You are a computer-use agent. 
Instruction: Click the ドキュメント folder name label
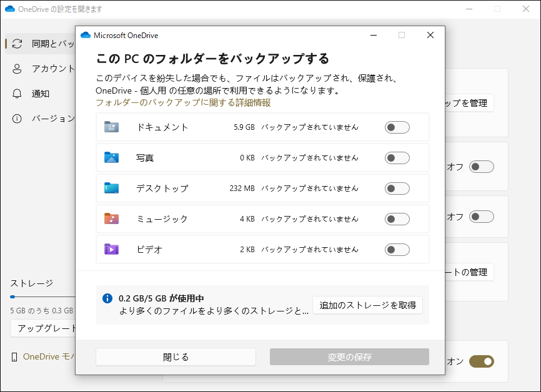tap(162, 127)
